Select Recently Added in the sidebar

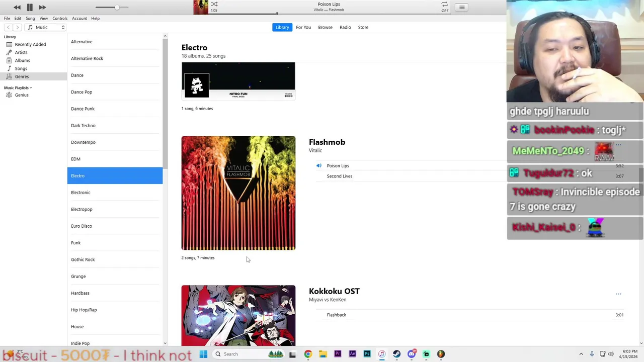coord(33,44)
